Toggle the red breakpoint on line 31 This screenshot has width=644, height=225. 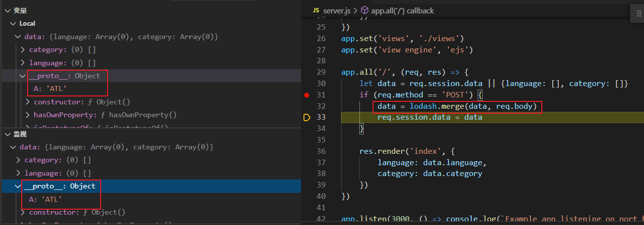pos(306,94)
